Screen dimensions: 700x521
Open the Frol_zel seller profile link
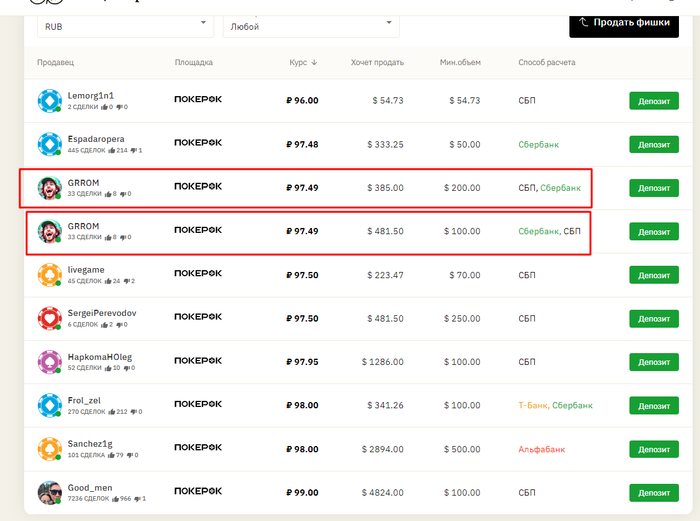point(84,400)
